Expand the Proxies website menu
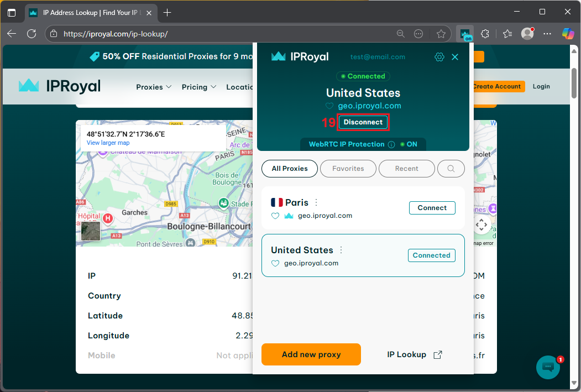Viewport: 581px width, 392px height. tap(154, 87)
